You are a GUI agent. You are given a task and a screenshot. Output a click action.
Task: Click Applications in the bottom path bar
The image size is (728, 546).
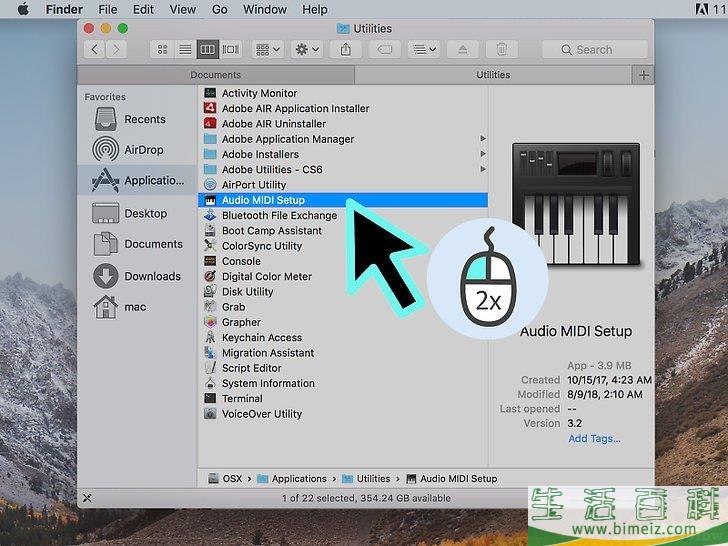(299, 479)
